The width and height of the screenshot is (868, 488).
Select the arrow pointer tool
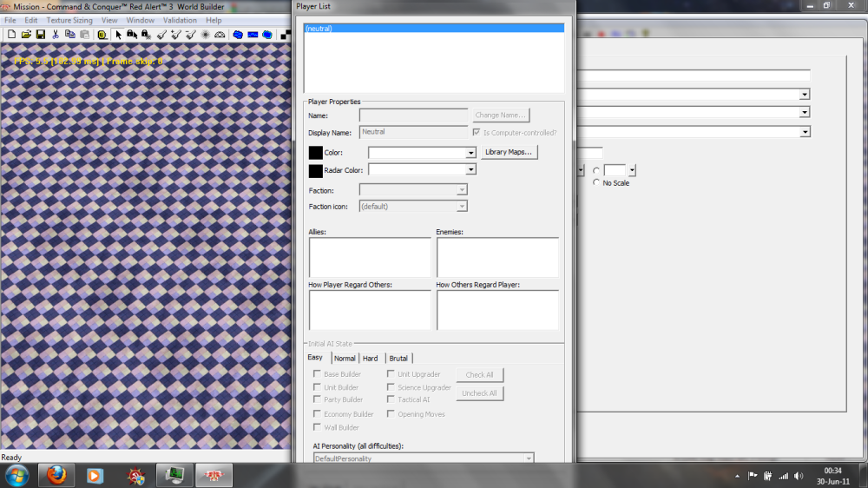click(117, 35)
